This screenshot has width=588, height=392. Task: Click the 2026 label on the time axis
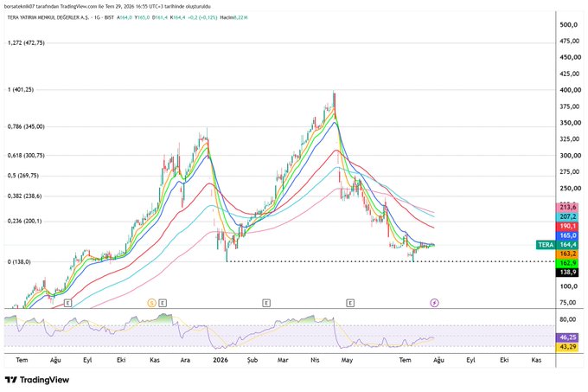coord(220,360)
